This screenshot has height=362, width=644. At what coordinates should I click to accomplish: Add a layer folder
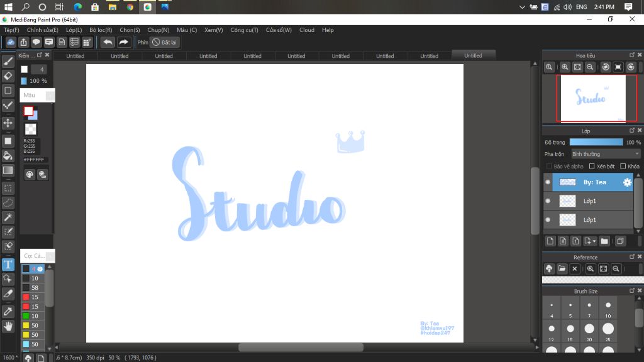(x=604, y=241)
